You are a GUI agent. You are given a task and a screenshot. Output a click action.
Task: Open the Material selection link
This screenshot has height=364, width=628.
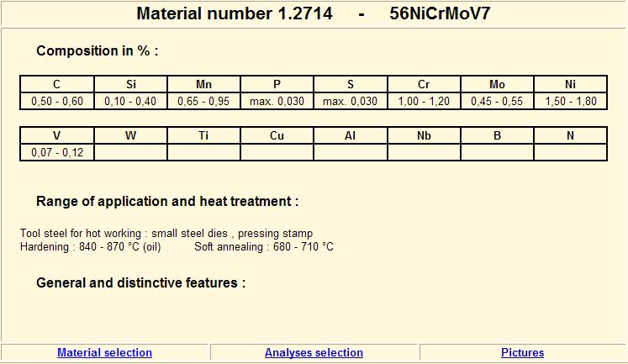[104, 352]
